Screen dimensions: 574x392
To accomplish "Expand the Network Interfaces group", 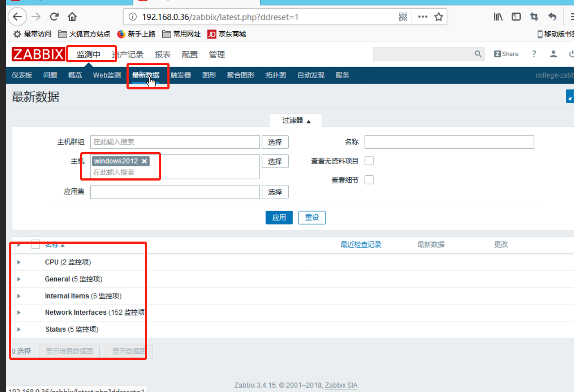I will tap(19, 312).
